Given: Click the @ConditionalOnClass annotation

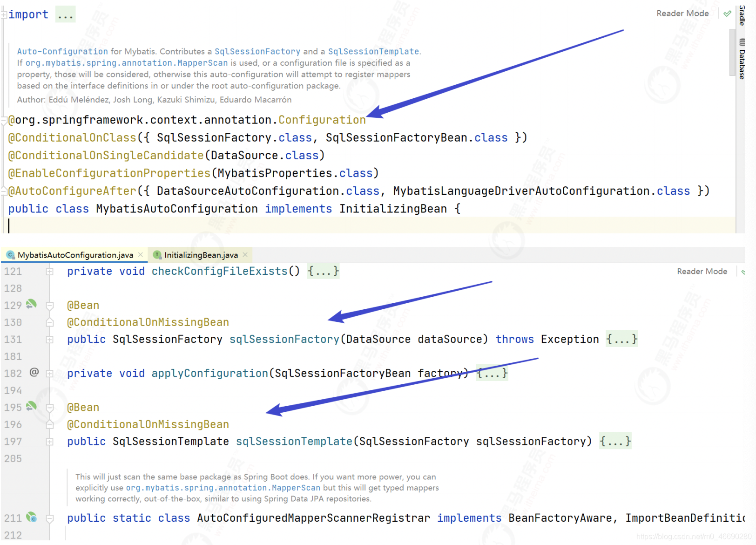Looking at the screenshot, I should [72, 138].
